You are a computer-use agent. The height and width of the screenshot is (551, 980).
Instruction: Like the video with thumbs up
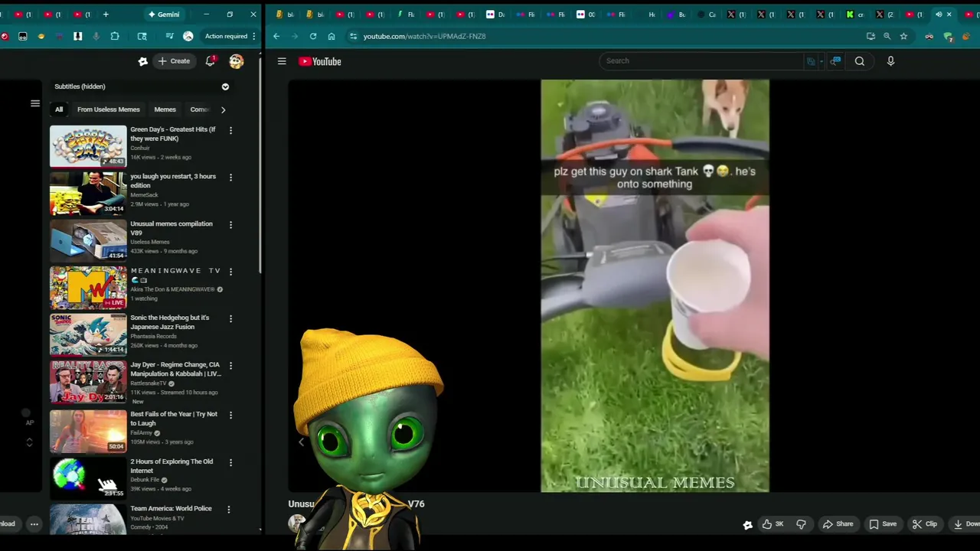click(x=773, y=524)
